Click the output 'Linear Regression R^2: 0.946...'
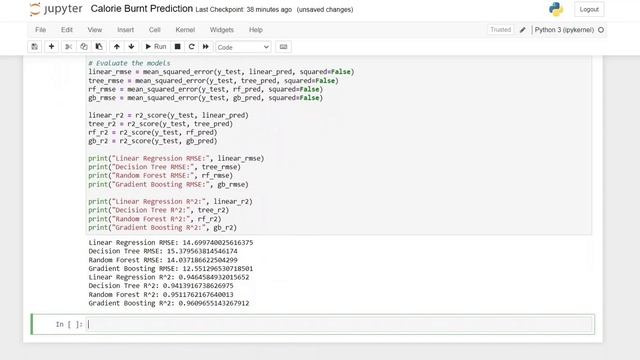 pyautogui.click(x=169, y=277)
